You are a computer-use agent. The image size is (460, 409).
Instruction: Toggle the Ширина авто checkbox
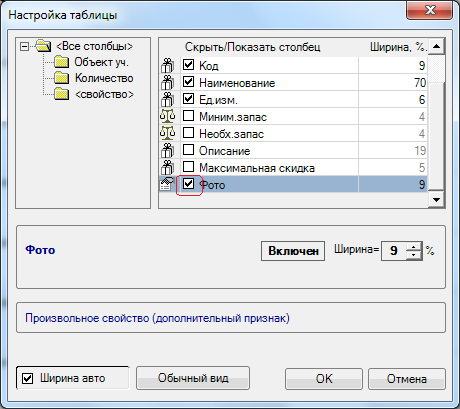[x=27, y=378]
